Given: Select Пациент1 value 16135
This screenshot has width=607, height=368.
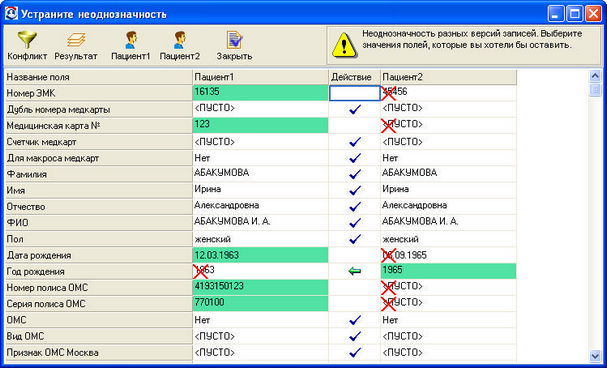Looking at the screenshot, I should 261,93.
